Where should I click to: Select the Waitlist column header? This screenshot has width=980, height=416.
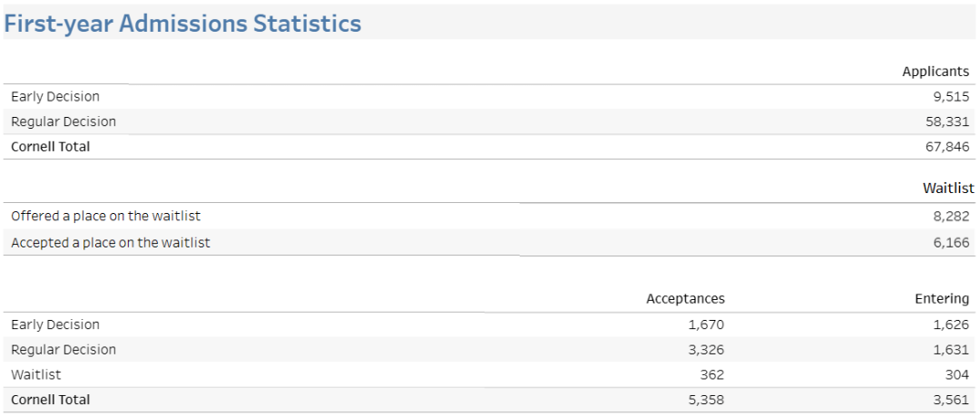pyautogui.click(x=948, y=188)
